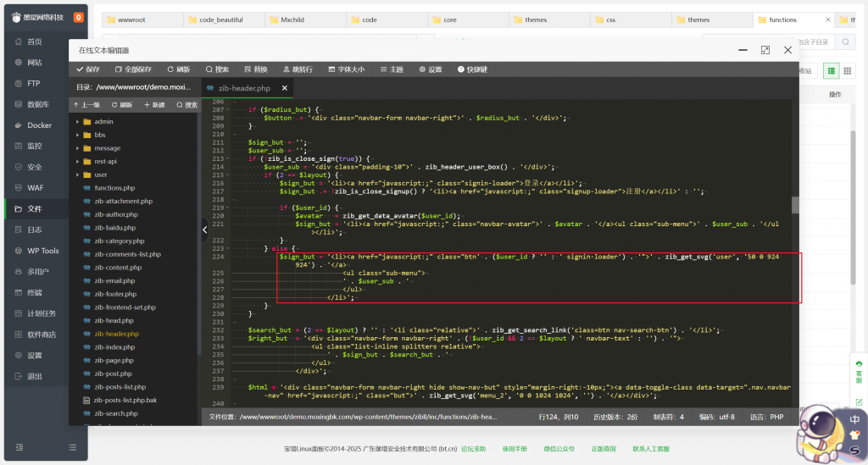Click the 保存 (save) button in editor toolbar
The image size is (868, 465).
tap(88, 69)
